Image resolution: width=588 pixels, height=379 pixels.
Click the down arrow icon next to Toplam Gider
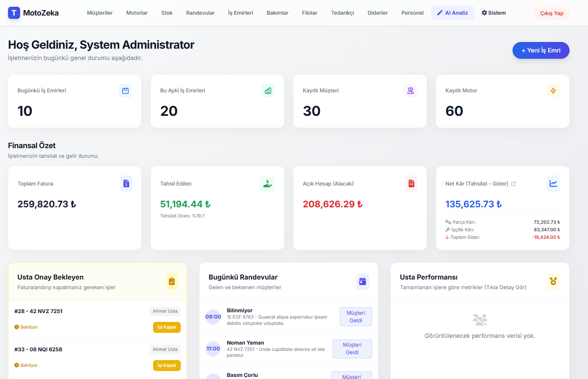[447, 237]
